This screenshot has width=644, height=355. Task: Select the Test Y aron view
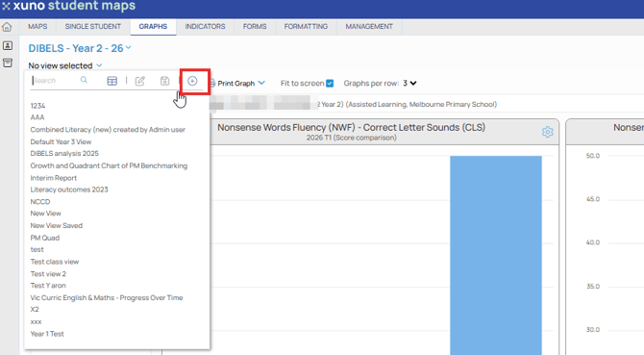48,286
